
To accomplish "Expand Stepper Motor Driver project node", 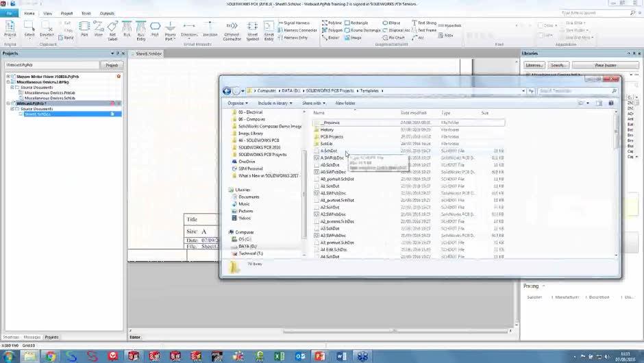I will 8,77.
